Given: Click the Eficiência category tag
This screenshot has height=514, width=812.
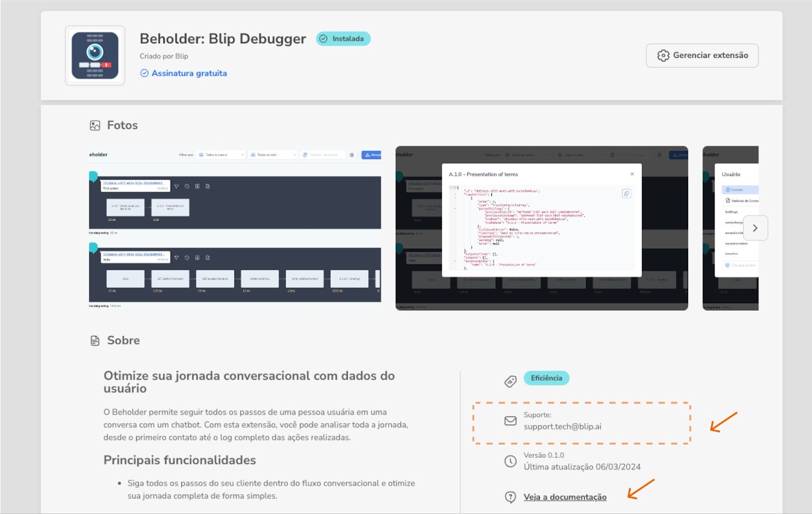Looking at the screenshot, I should 546,378.
